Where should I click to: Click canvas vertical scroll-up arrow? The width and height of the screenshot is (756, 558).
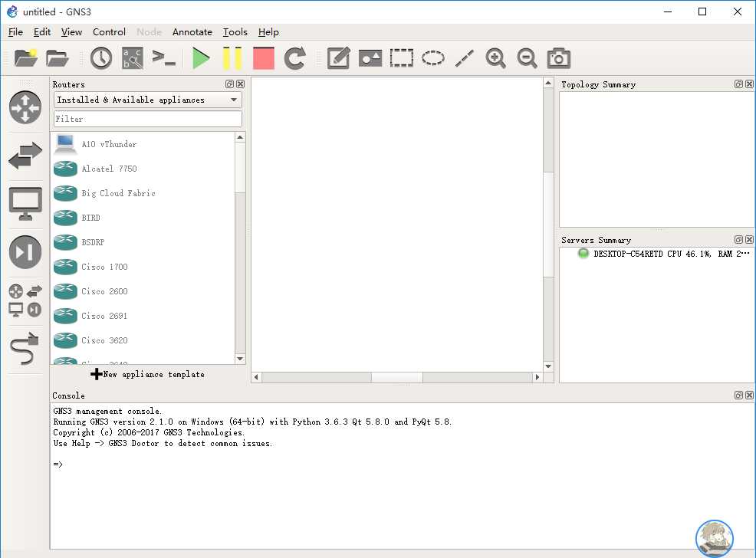[548, 83]
